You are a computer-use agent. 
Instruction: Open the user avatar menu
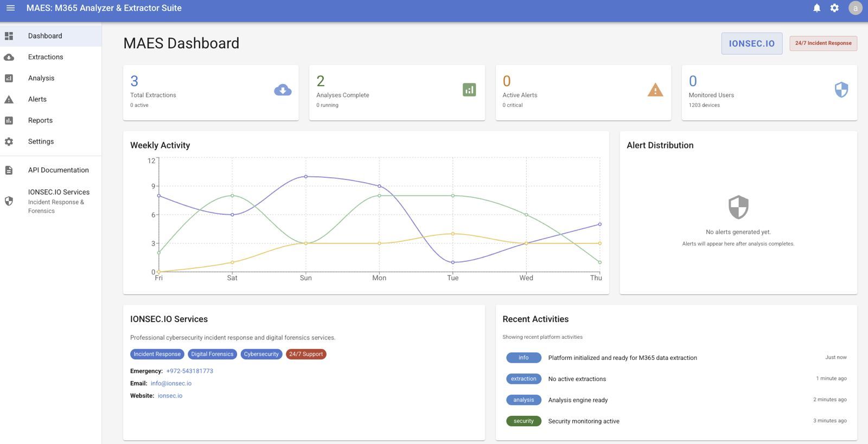tap(856, 8)
